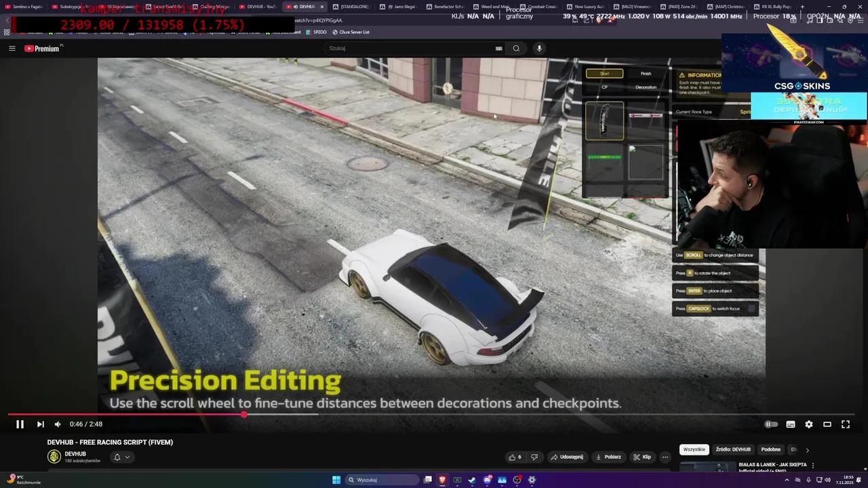Open on-screen keyboard in search box

(x=499, y=48)
